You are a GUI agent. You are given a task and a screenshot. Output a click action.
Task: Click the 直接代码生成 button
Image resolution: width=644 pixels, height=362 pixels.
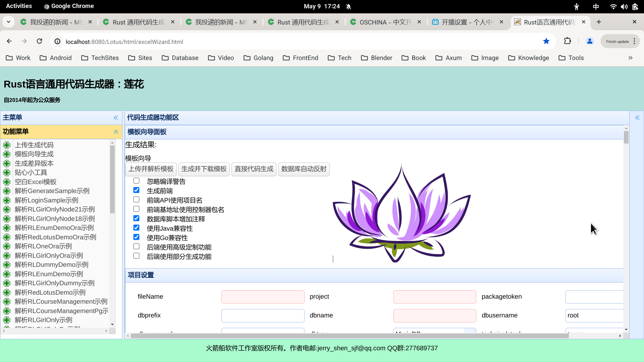point(254,169)
